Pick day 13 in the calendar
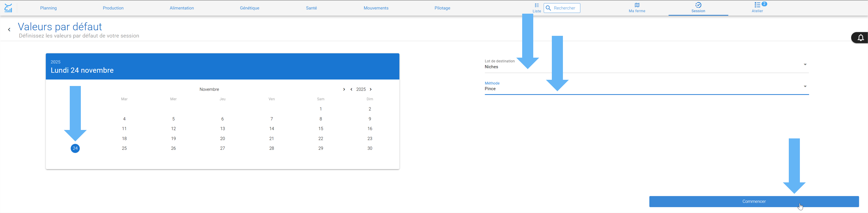This screenshot has height=213, width=868. coord(222,129)
